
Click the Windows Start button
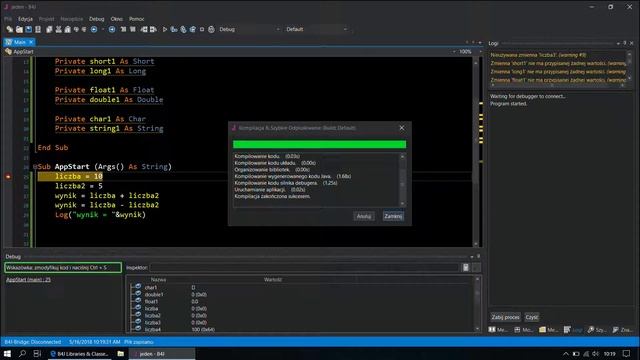pyautogui.click(x=7, y=353)
